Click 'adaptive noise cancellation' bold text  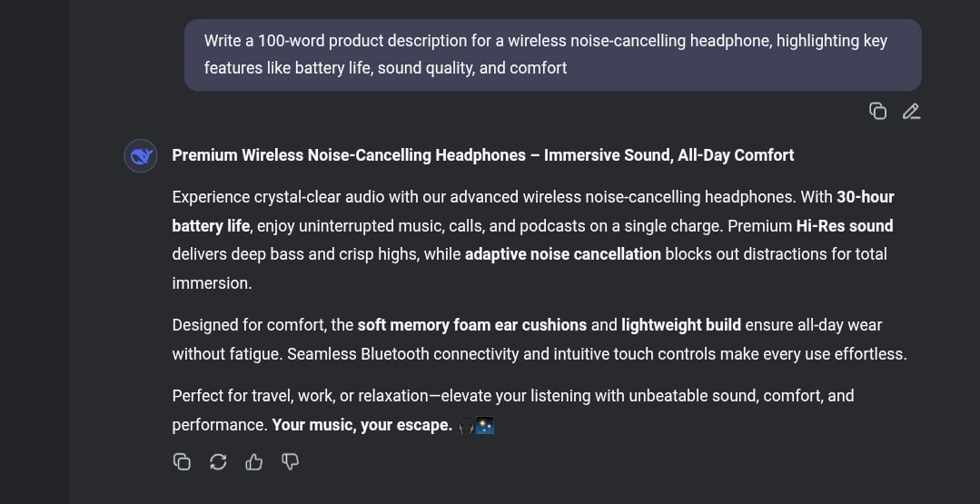tap(562, 254)
